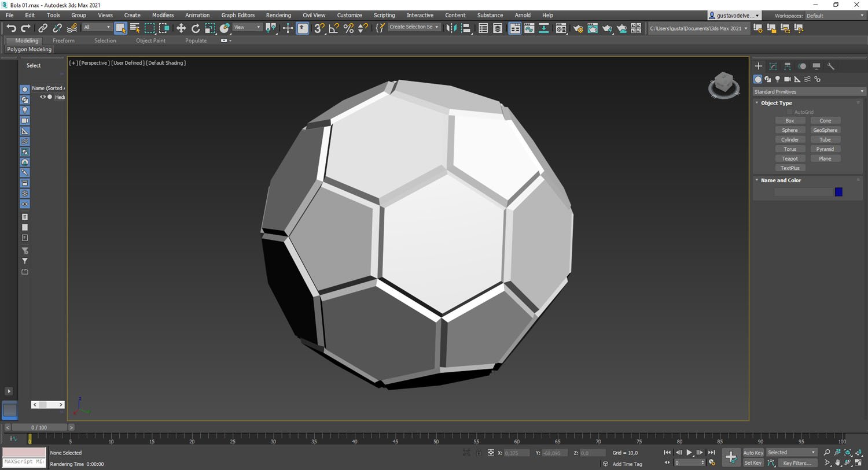Go to the End frame

tap(711, 453)
